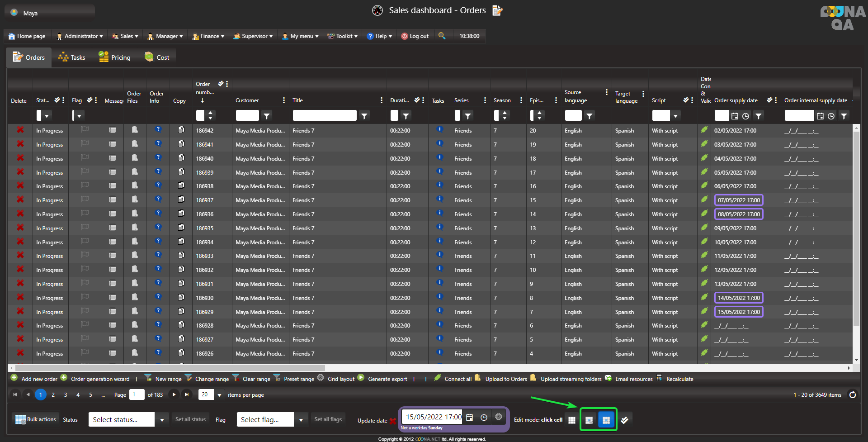Open the calendar picker in the Update date field
Viewport: 868px width, 442px height.
[470, 418]
